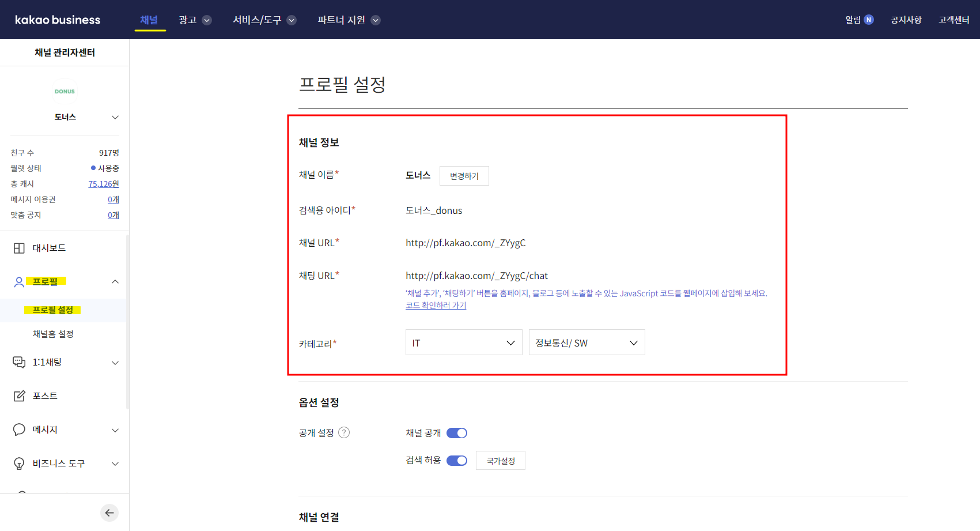Click the DONUS channel profile thumbnail
This screenshot has width=980, height=531.
[65, 91]
